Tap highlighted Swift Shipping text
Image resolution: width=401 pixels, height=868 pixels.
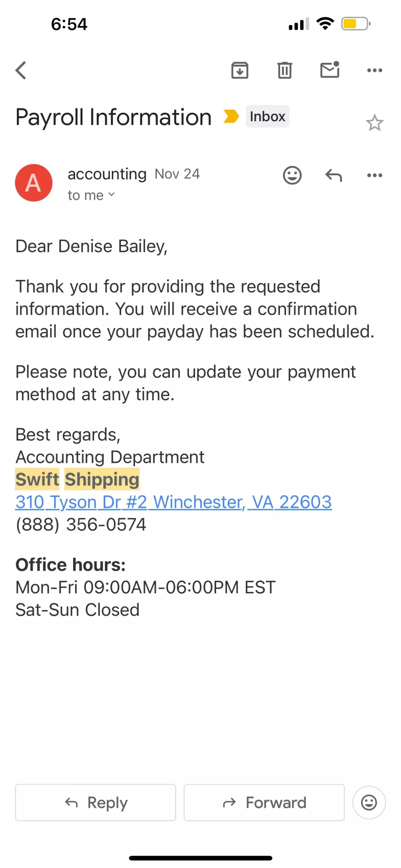pyautogui.click(x=78, y=479)
